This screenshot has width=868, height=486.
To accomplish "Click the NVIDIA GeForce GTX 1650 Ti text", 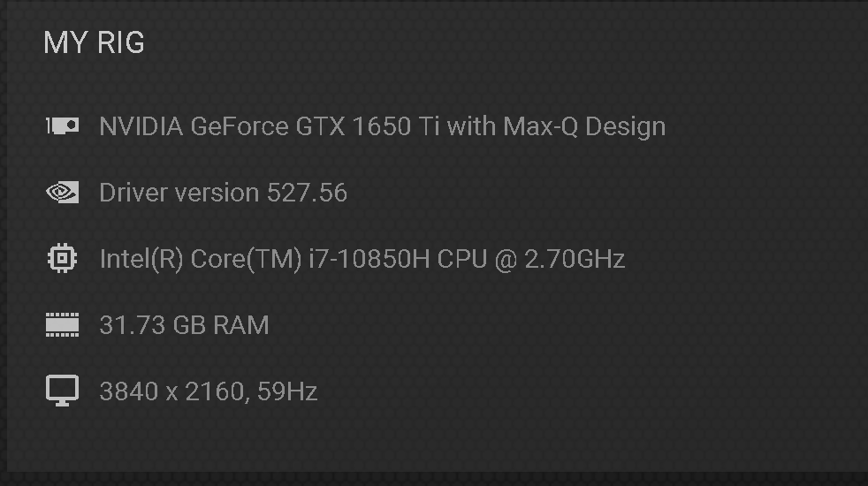I will coord(270,126).
